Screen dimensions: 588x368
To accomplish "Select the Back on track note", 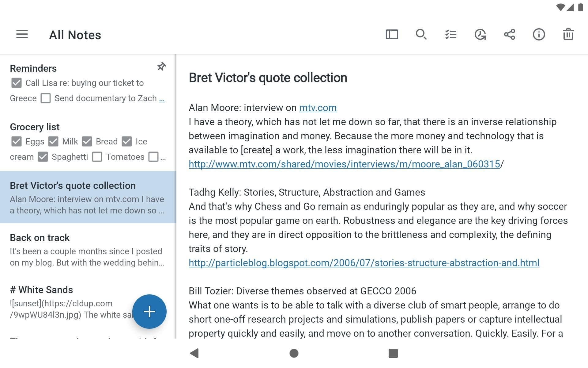I will coord(87,249).
